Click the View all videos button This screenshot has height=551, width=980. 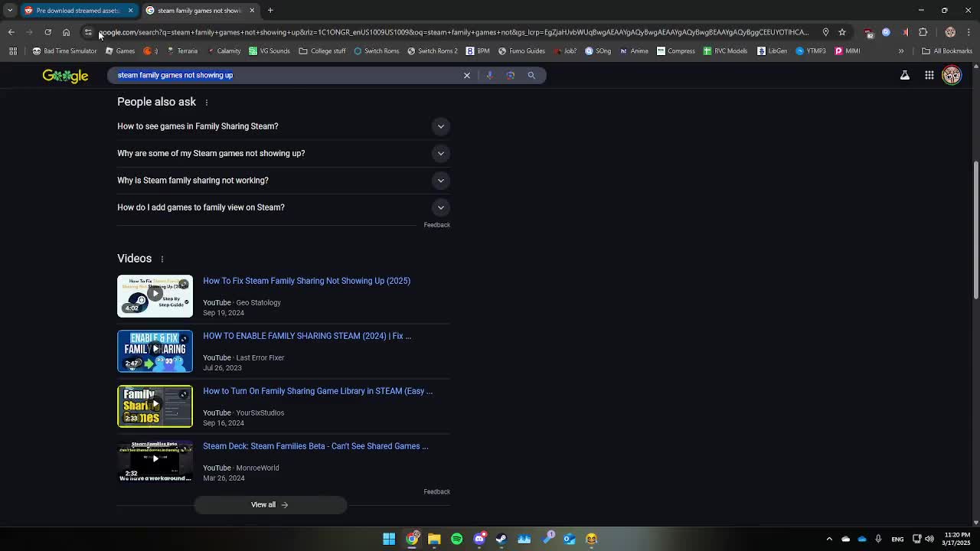269,505
